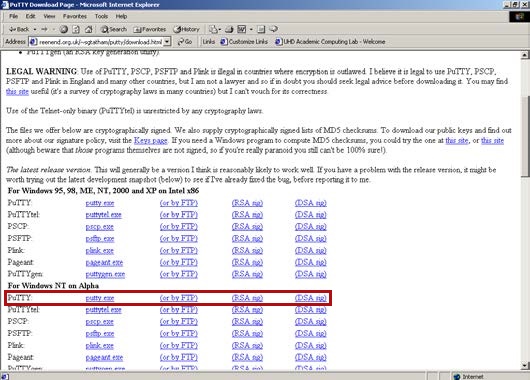
Task: Click '(DSA sig)' for Plink on Intel x86
Action: [311, 251]
